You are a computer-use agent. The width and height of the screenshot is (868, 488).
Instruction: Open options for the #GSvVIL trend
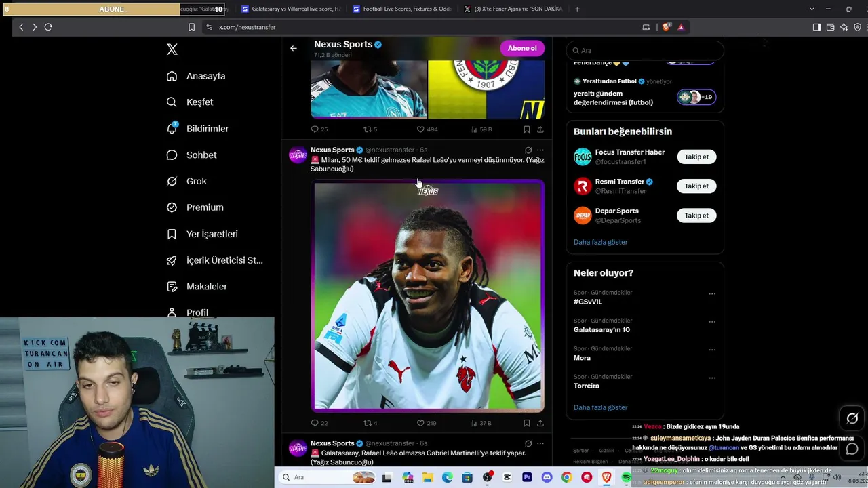(x=712, y=294)
